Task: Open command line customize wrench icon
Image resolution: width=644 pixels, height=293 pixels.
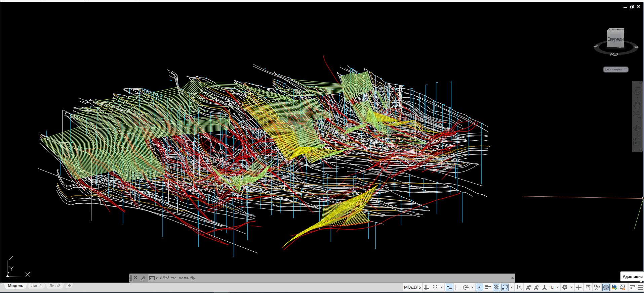Action: coord(143,278)
